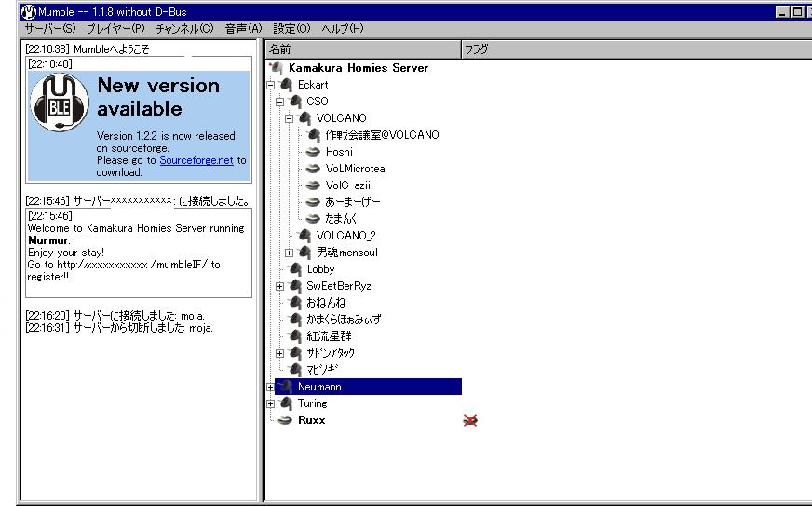Image resolution: width=812 pixels, height=506 pixels.
Task: Click the 男魂mensoul channel icon
Action: coord(304,253)
